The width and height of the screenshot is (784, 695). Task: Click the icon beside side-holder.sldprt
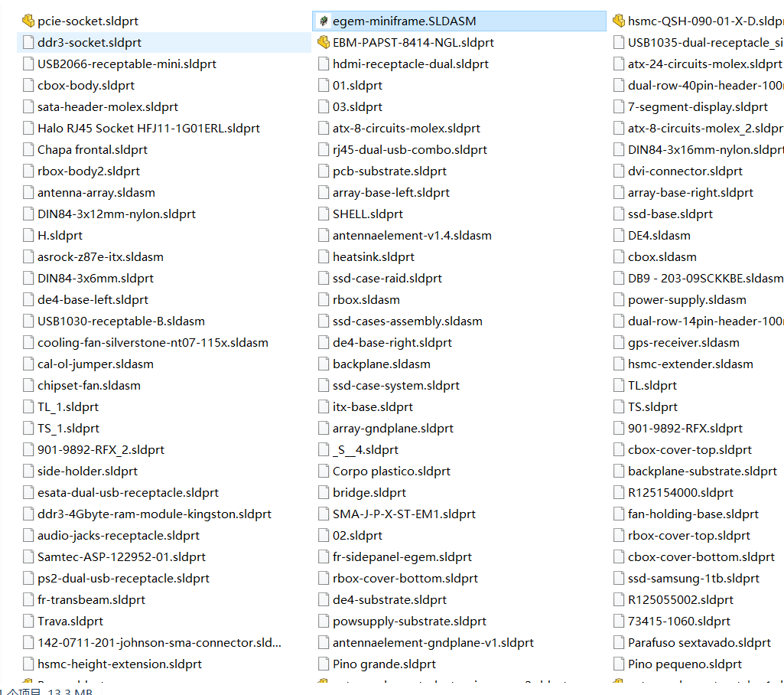[x=28, y=471]
